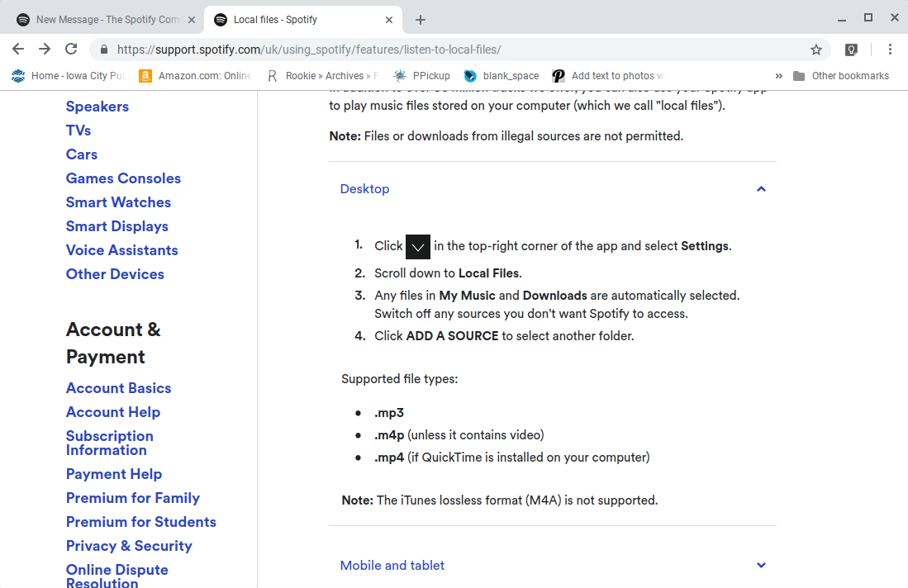This screenshot has height=588, width=908.
Task: Open the Account Help link
Action: coord(113,412)
